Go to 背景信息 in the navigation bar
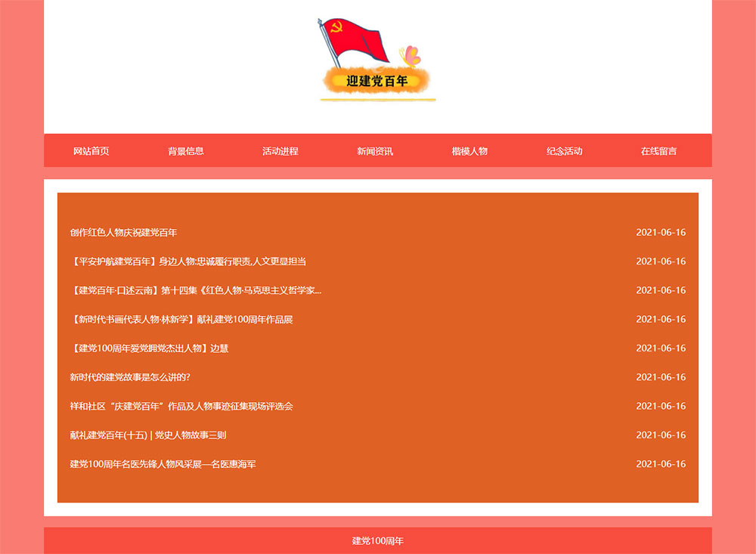Screen dimensions: 756x554 (x=186, y=151)
